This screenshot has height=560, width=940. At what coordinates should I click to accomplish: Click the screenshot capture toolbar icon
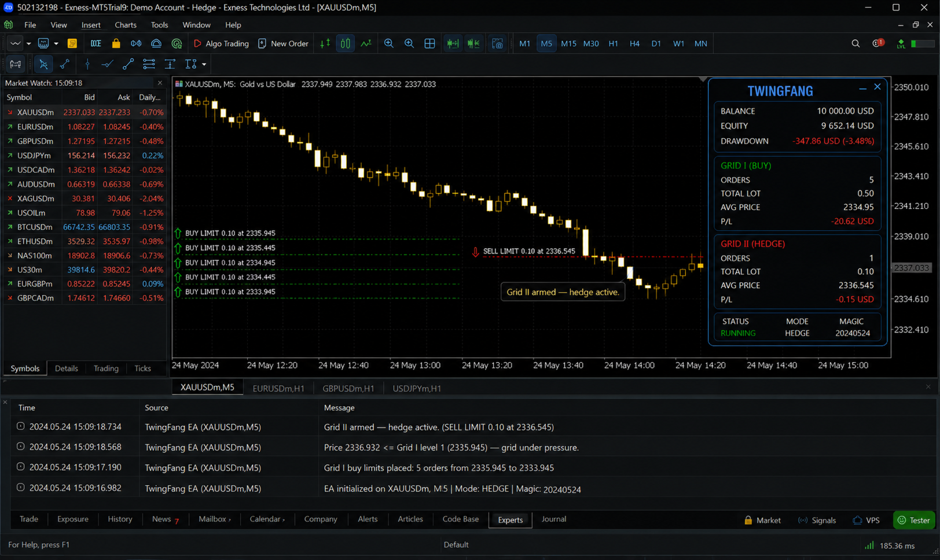[497, 43]
